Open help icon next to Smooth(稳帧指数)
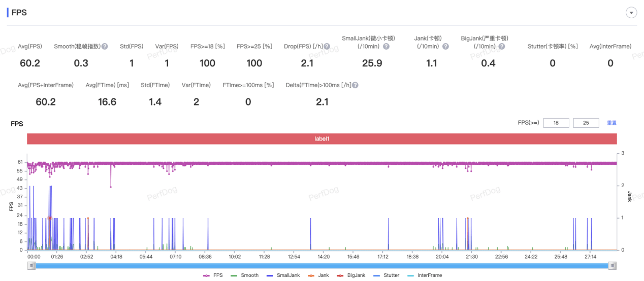 tap(105, 46)
